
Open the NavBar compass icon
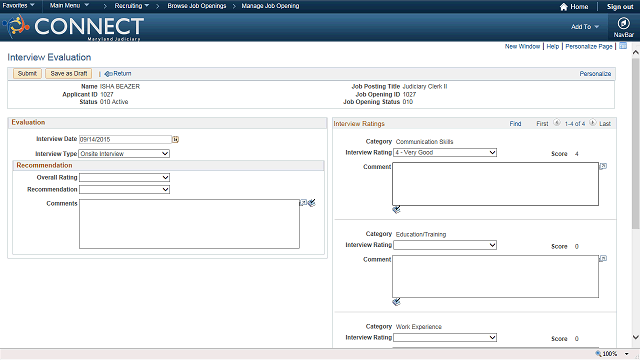pyautogui.click(x=623, y=23)
